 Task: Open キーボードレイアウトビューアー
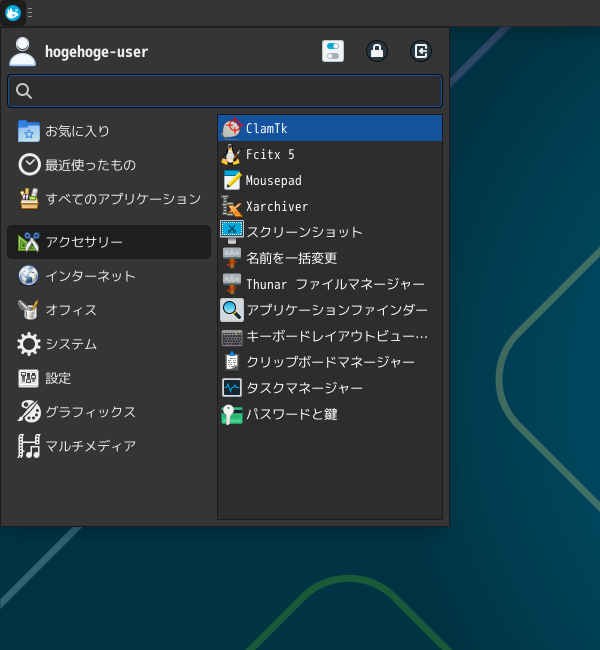(336, 336)
